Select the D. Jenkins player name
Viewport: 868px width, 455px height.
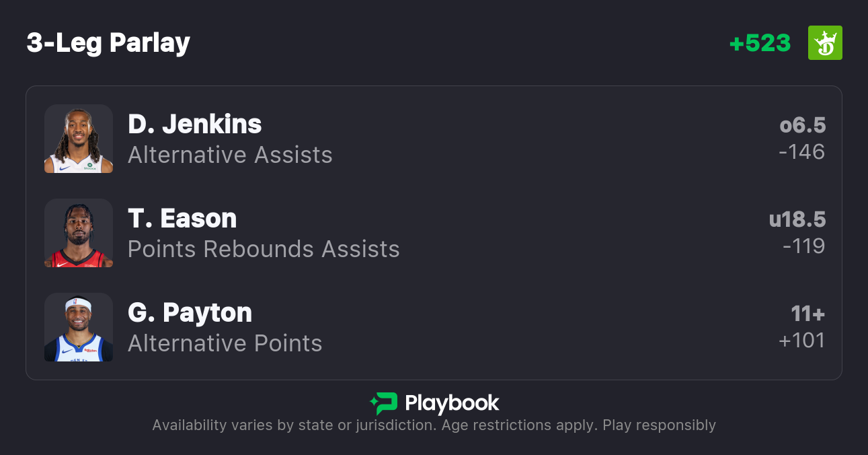[195, 125]
